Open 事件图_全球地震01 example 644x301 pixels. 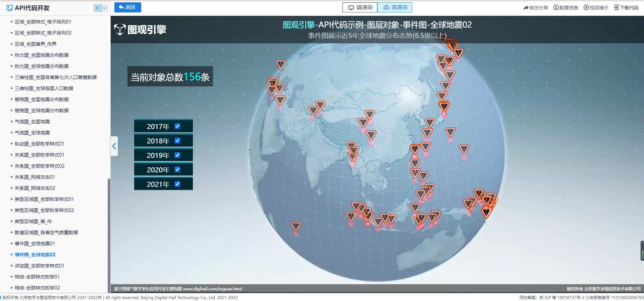[x=35, y=244]
